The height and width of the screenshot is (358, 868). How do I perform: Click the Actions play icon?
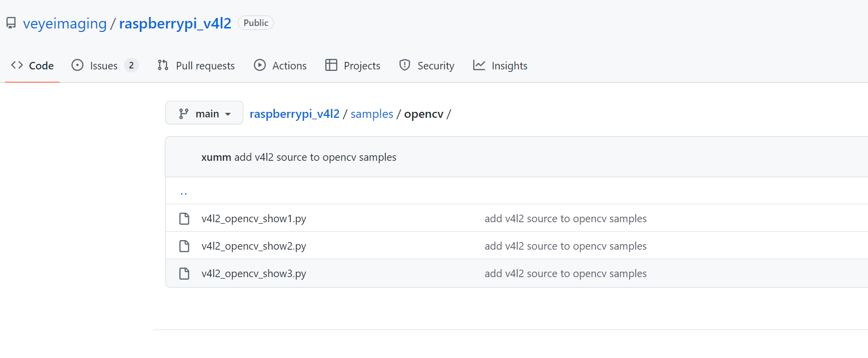point(260,65)
